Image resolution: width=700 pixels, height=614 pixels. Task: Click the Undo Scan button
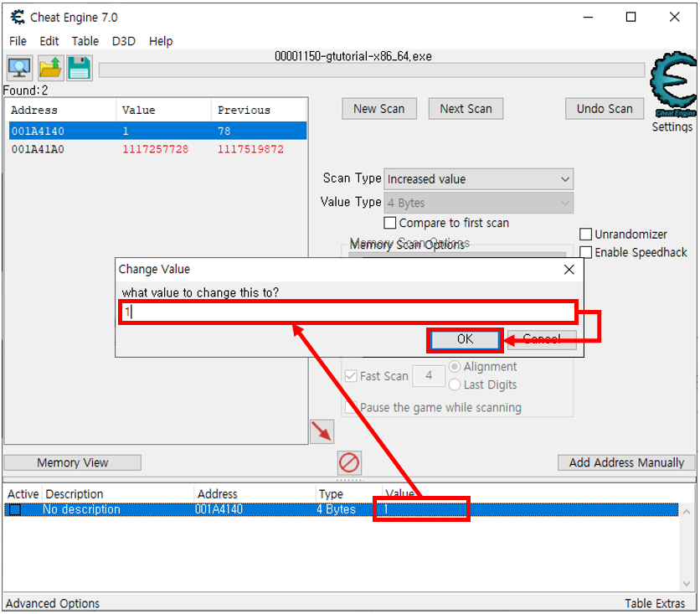click(x=605, y=109)
